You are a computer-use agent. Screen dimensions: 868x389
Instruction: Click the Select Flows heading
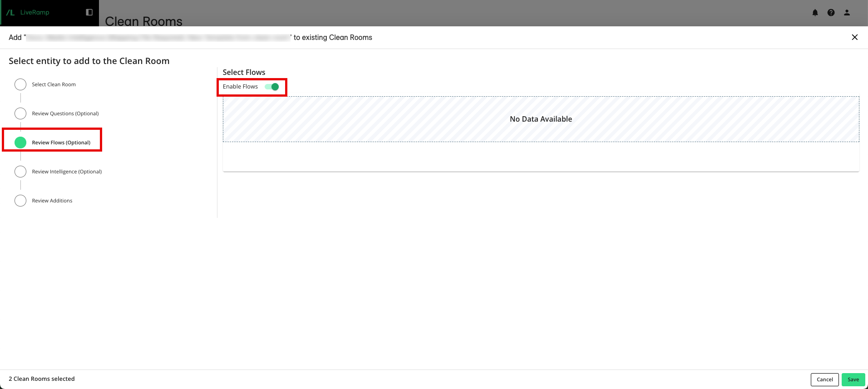click(244, 72)
